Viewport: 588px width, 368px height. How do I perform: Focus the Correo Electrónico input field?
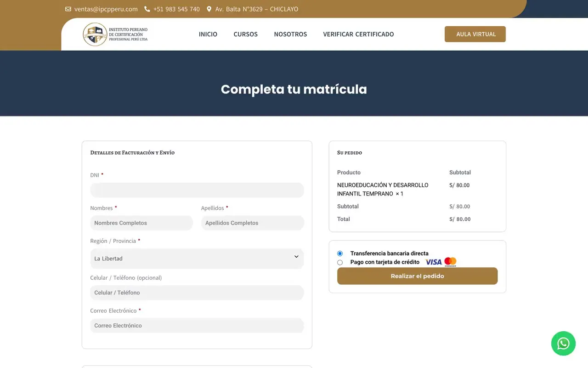tap(197, 326)
